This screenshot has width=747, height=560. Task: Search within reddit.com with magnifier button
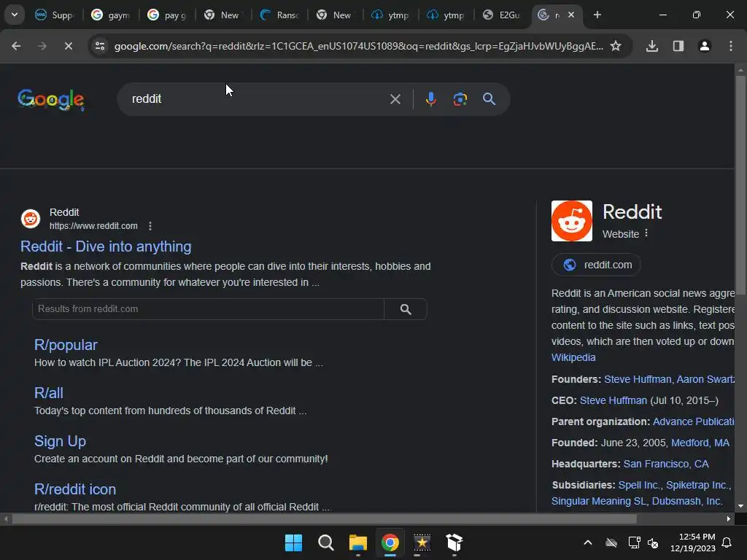(x=406, y=309)
